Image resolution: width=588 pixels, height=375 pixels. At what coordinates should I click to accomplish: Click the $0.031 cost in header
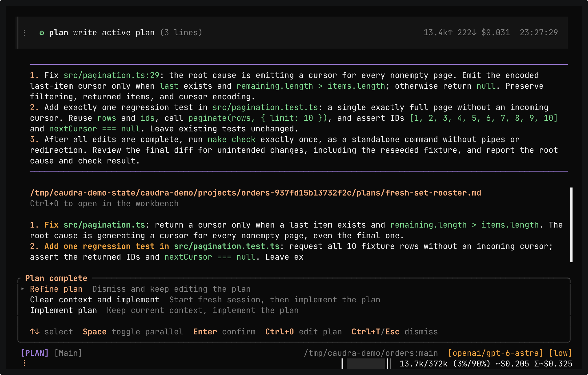pos(495,33)
